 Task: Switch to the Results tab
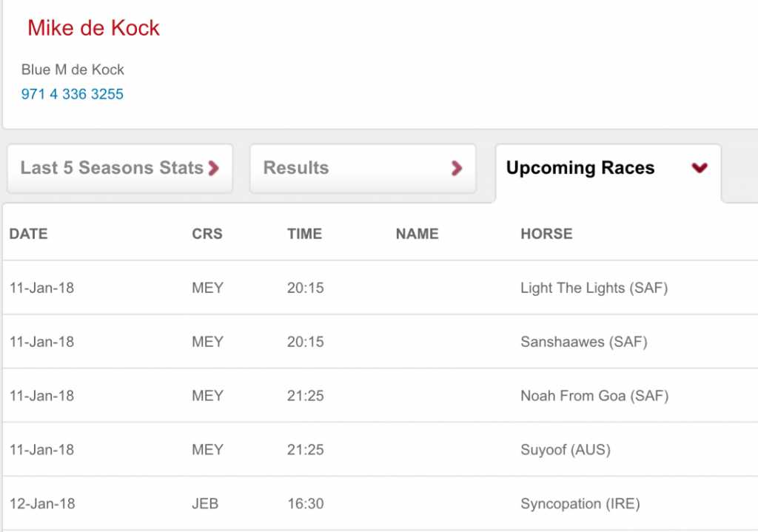pyautogui.click(x=296, y=168)
